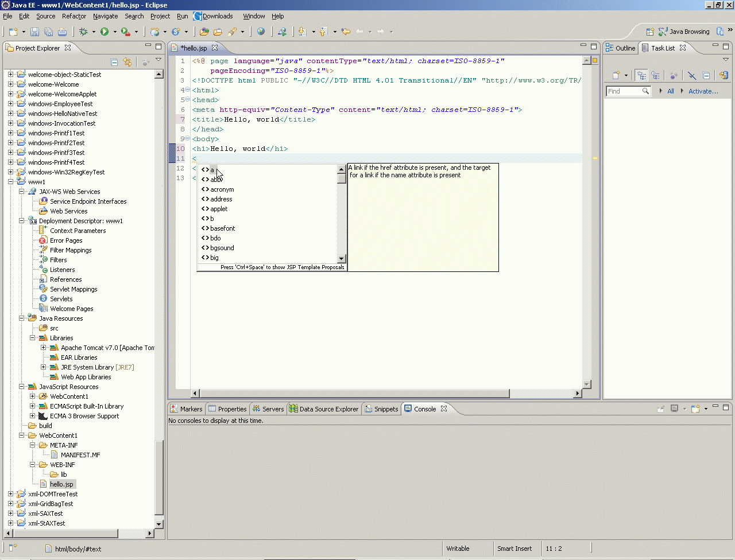Image resolution: width=735 pixels, height=560 pixels.
Task: Click the green Run button in toolbar
Action: pos(105,32)
